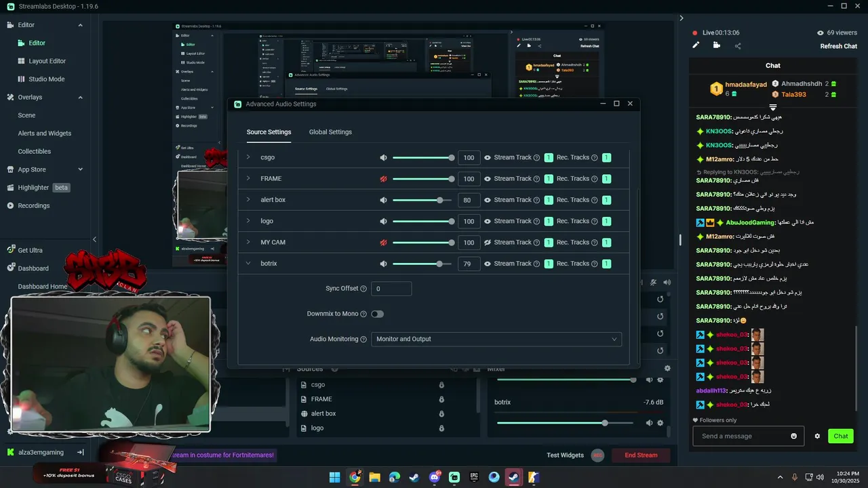Mute botrix in the Mixer panel
The height and width of the screenshot is (488, 868).
tap(649, 423)
